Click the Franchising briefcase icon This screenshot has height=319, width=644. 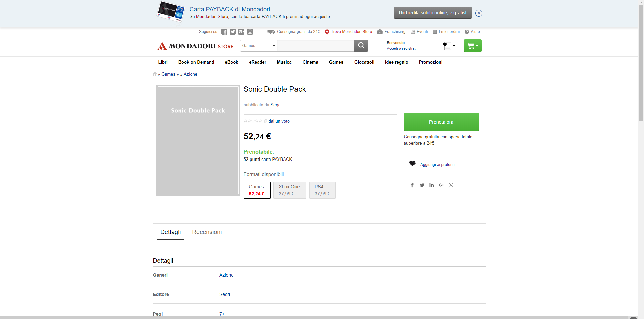pyautogui.click(x=380, y=32)
